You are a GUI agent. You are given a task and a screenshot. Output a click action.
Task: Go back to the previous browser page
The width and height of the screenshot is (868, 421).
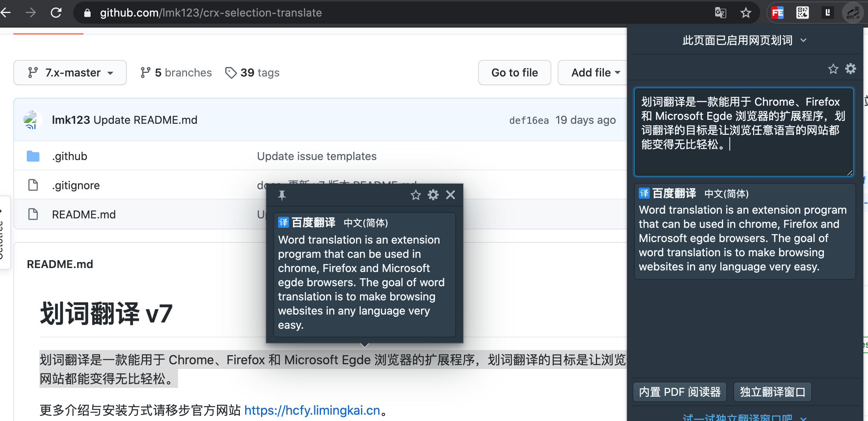tap(6, 13)
